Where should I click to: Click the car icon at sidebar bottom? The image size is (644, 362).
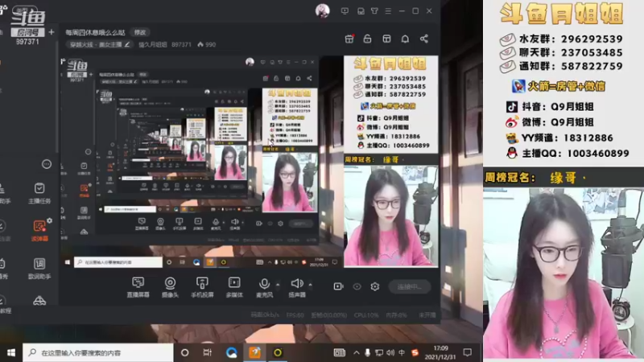[x=39, y=301]
